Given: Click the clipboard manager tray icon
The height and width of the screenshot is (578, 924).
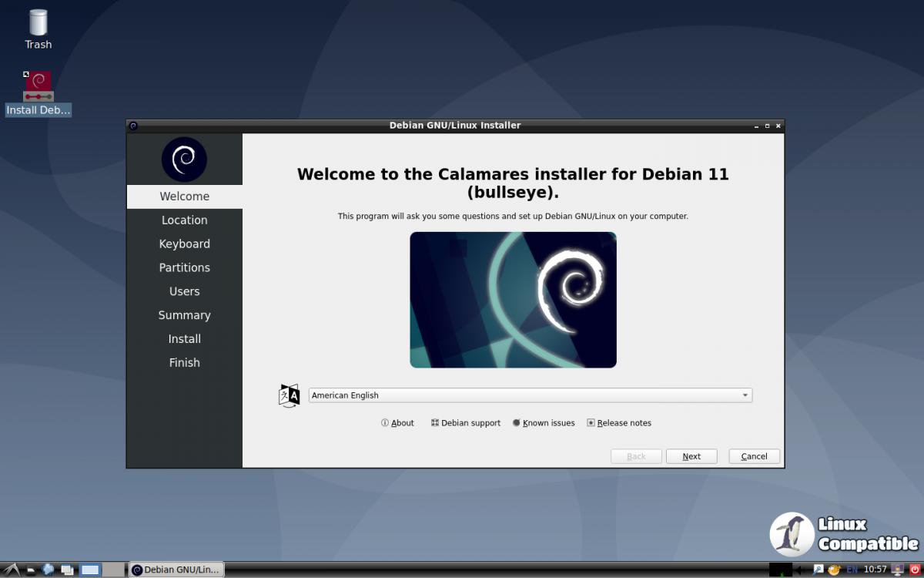Looking at the screenshot, I should pos(818,570).
